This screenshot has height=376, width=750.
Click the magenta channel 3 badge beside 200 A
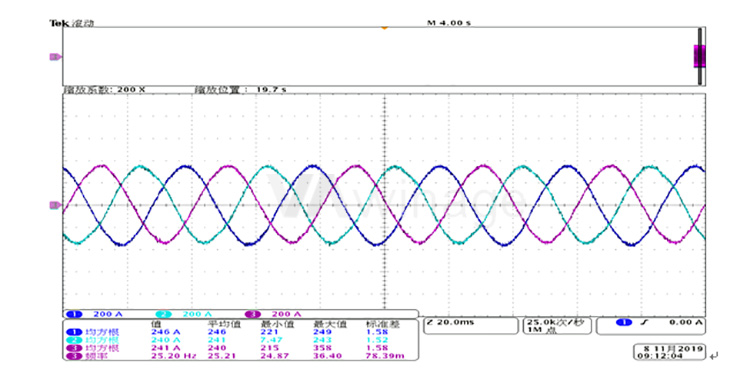click(x=253, y=314)
